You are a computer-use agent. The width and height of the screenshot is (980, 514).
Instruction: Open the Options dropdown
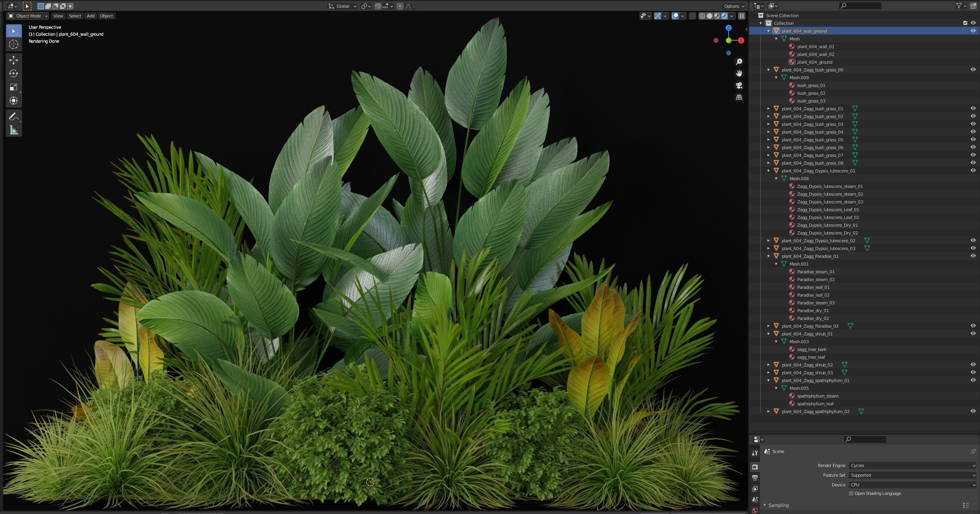734,6
